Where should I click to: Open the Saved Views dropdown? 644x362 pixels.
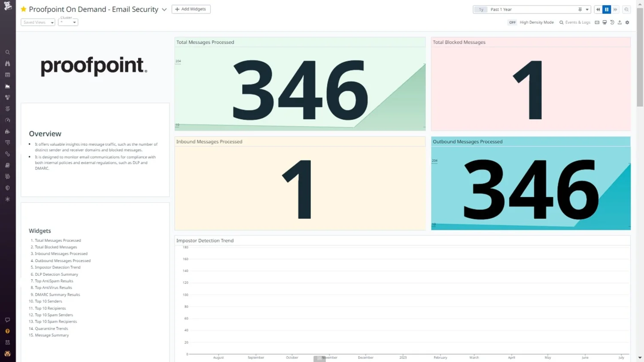tap(38, 22)
